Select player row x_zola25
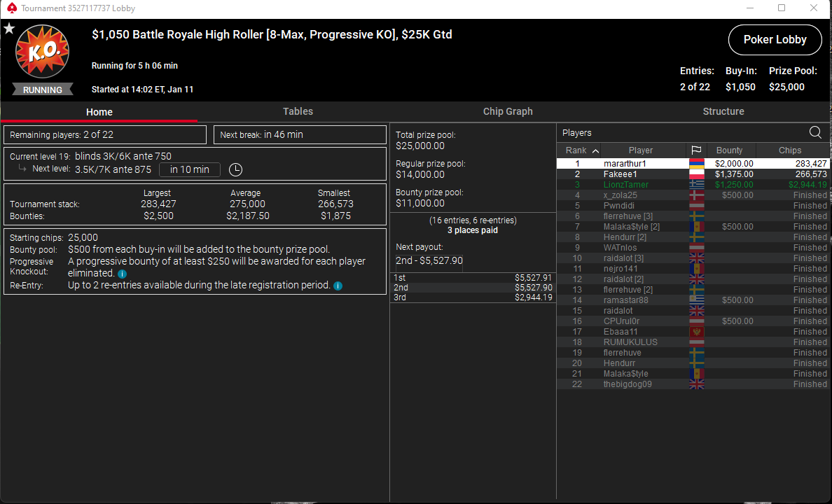The width and height of the screenshot is (832, 504). [693, 195]
